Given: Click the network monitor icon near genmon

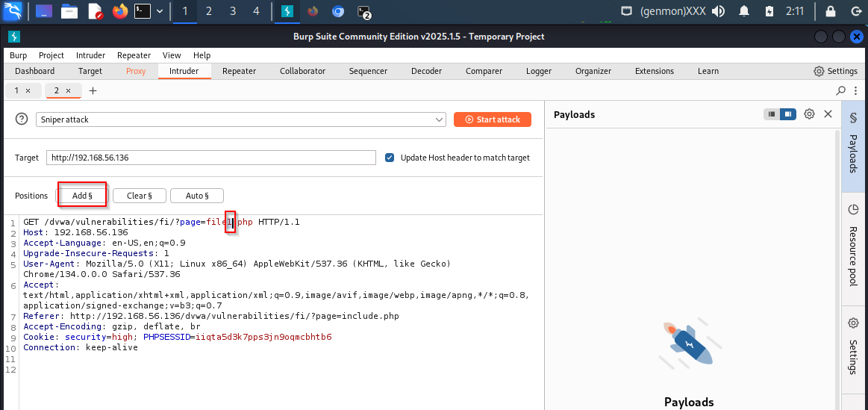Looking at the screenshot, I should click(x=626, y=11).
